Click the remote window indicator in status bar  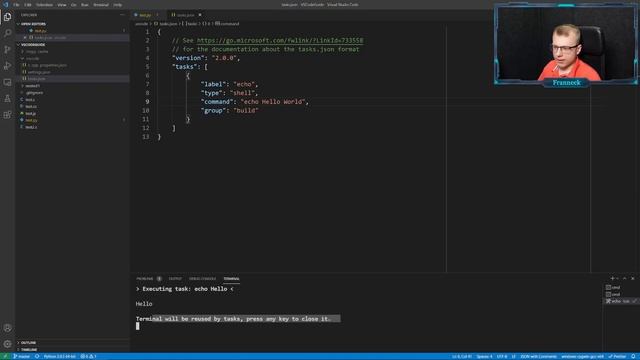pos(5,356)
